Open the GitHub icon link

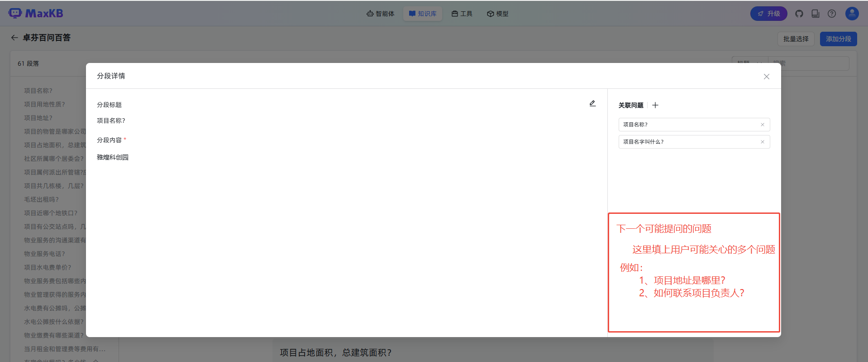tap(799, 14)
